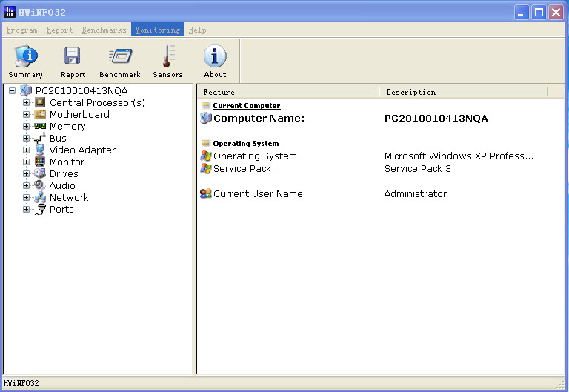Screen dimensions: 569x392
Task: Open the Help menu
Action: tap(197, 30)
